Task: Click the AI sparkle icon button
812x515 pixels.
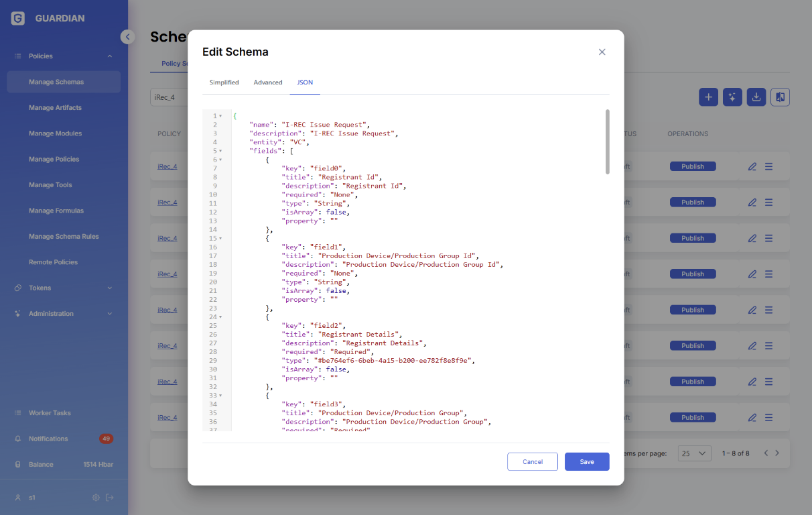Action: point(732,97)
